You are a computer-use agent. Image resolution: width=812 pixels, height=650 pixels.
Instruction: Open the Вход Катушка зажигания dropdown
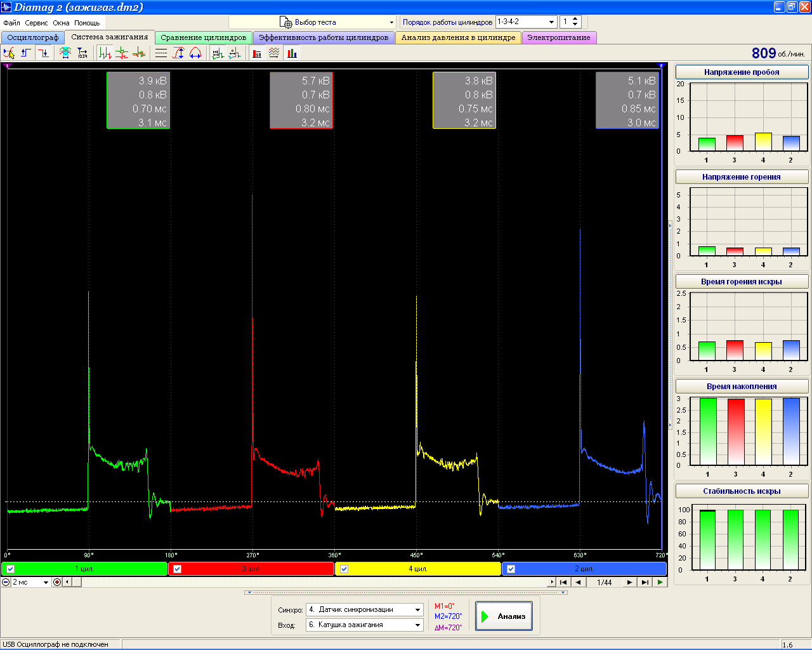365,625
